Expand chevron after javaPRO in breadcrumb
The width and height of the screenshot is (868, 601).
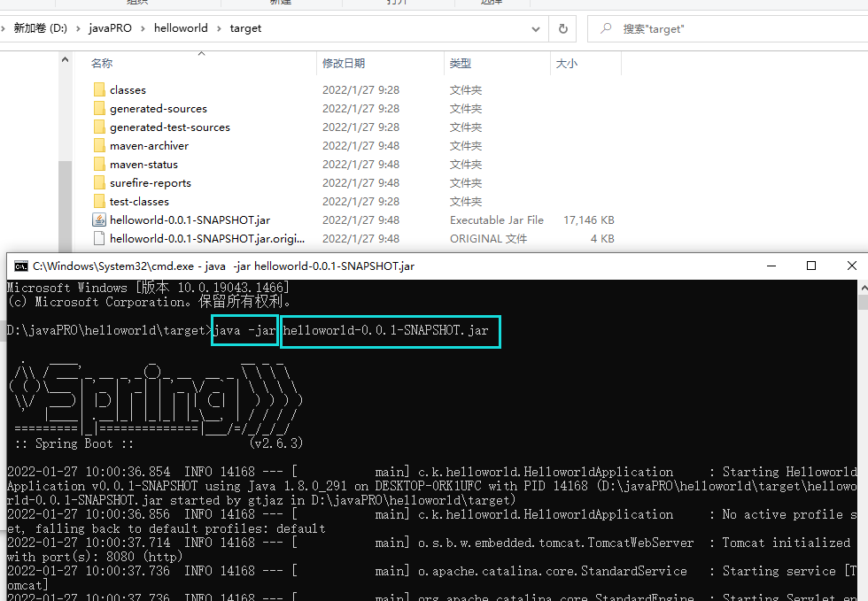click(x=143, y=28)
